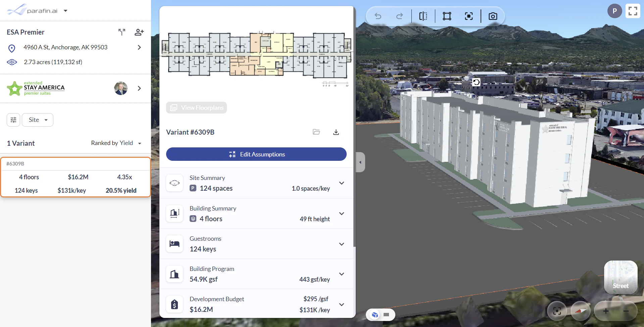
Task: Change Ranked by Yield sorting
Action: (116, 143)
